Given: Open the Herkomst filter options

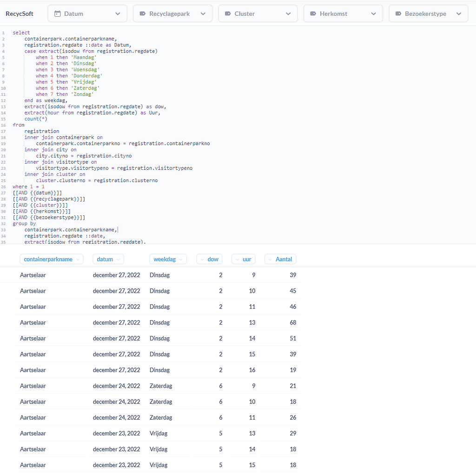Looking at the screenshot, I should [374, 13].
